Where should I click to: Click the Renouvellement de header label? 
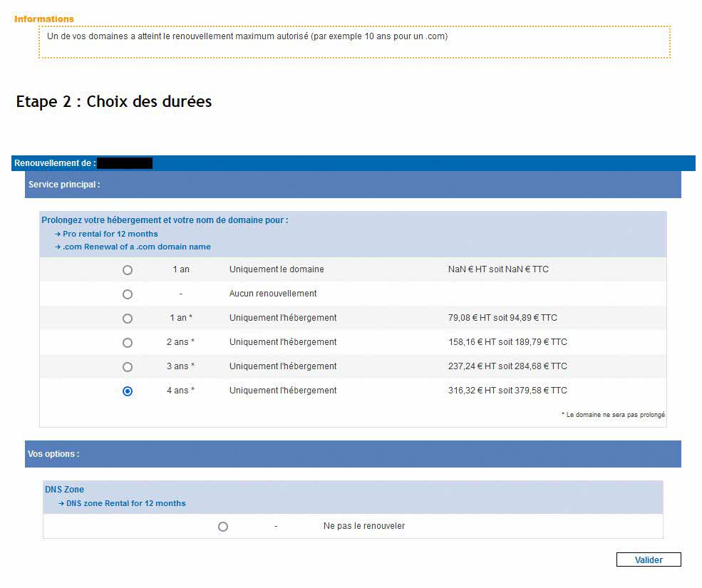click(x=55, y=163)
